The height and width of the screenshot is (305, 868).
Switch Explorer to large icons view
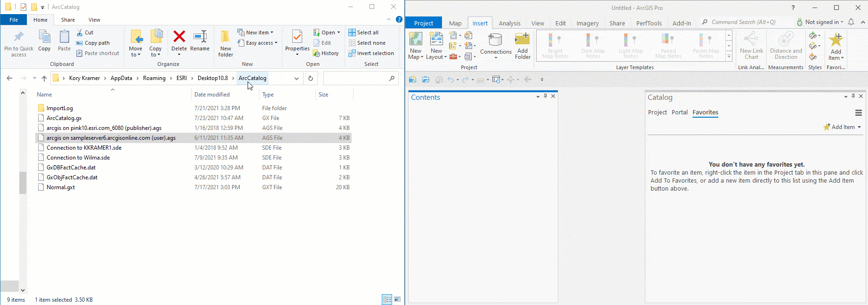click(398, 299)
